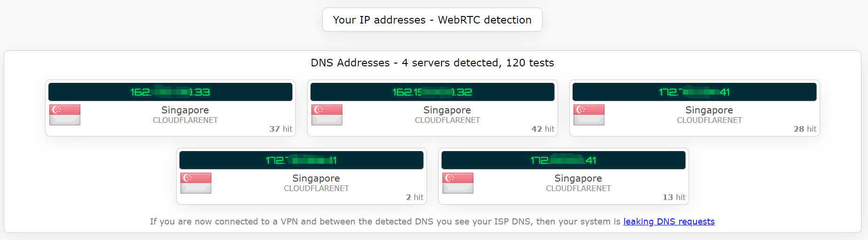Click the IP address bar above the 28 hit count
Screen dimensions: 868x240
(694, 92)
